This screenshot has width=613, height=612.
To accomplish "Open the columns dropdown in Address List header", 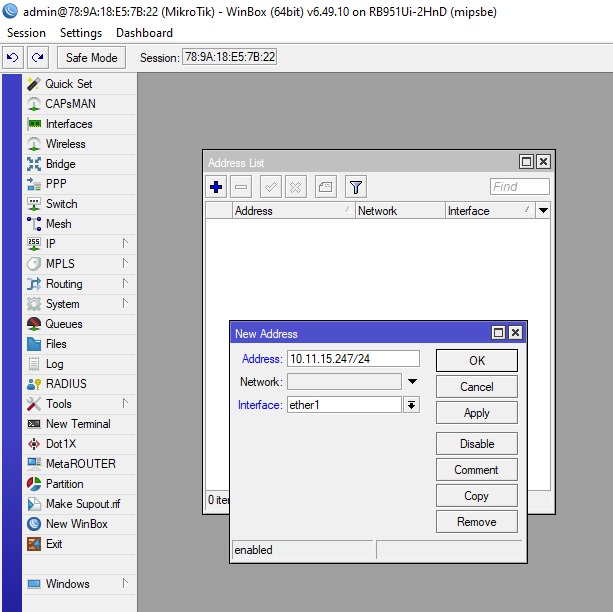I will point(543,210).
